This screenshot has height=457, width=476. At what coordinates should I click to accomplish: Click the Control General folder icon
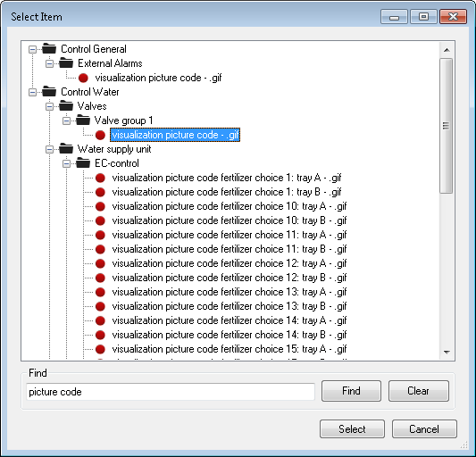point(49,48)
